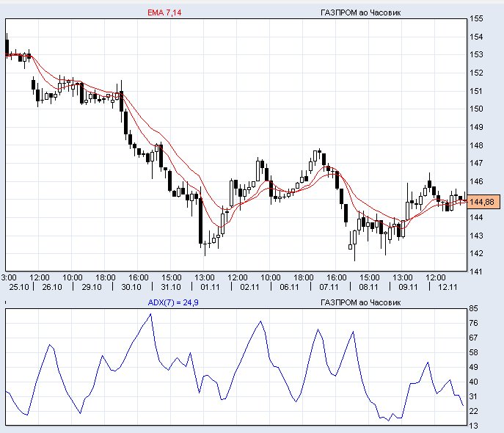The width and height of the screenshot is (504, 433).
Task: Click the 25.10 date label
Action: pyautogui.click(x=19, y=287)
